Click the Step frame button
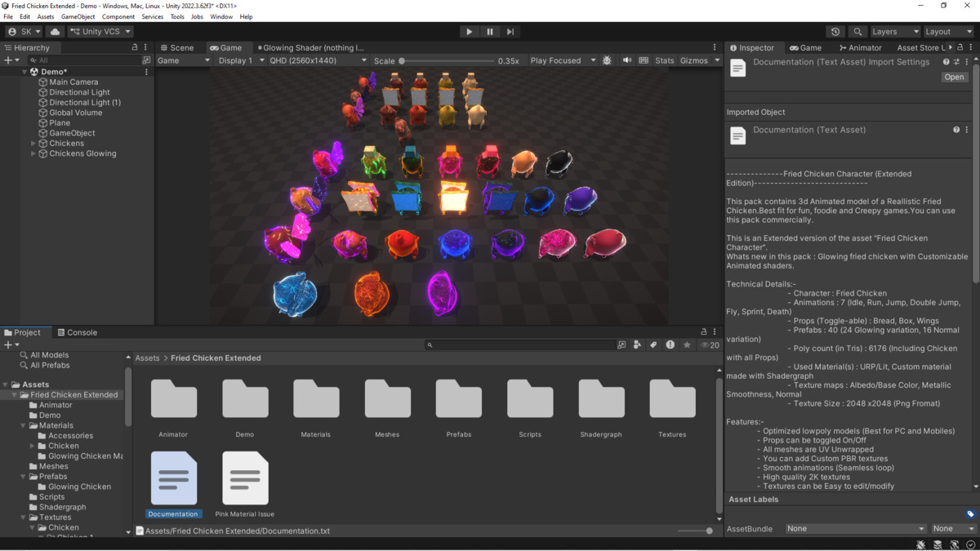 [510, 32]
